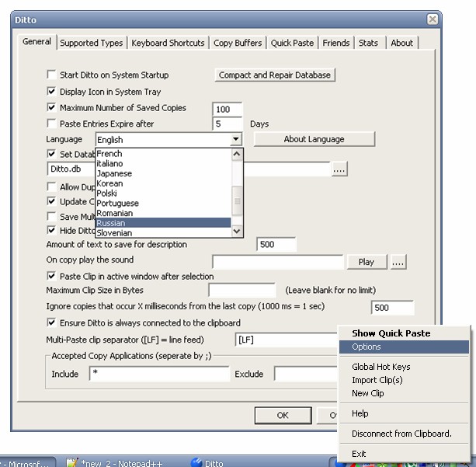Choose italiano from the language list

coord(163,163)
